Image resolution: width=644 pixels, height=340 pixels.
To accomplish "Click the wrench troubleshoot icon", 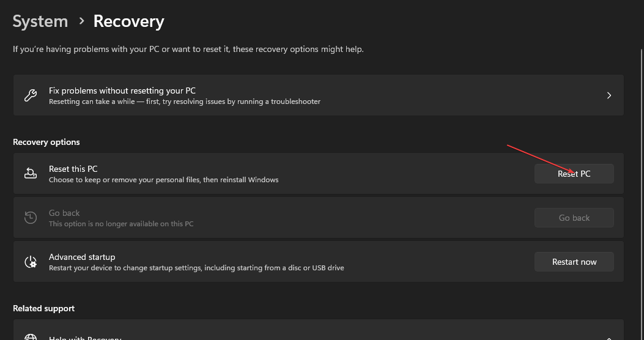I will (31, 95).
